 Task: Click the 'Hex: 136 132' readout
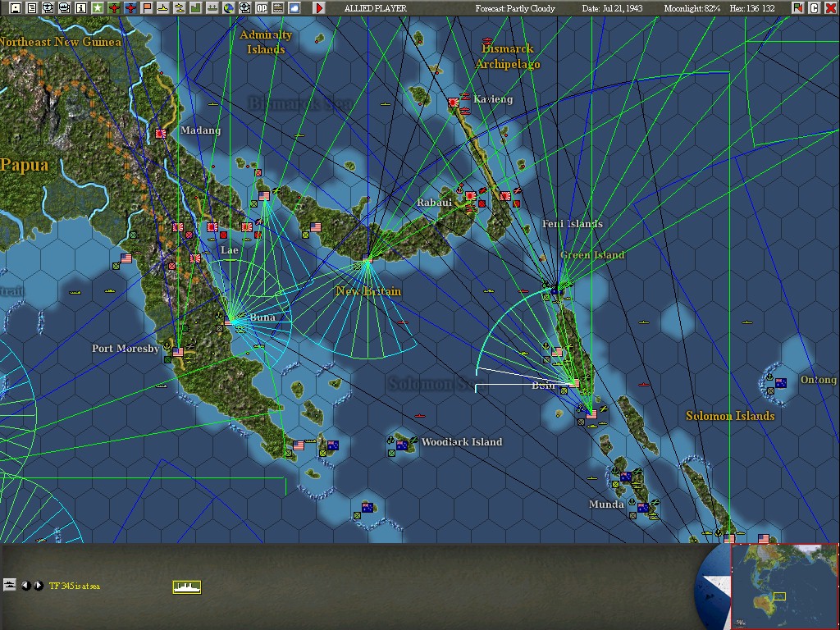752,8
